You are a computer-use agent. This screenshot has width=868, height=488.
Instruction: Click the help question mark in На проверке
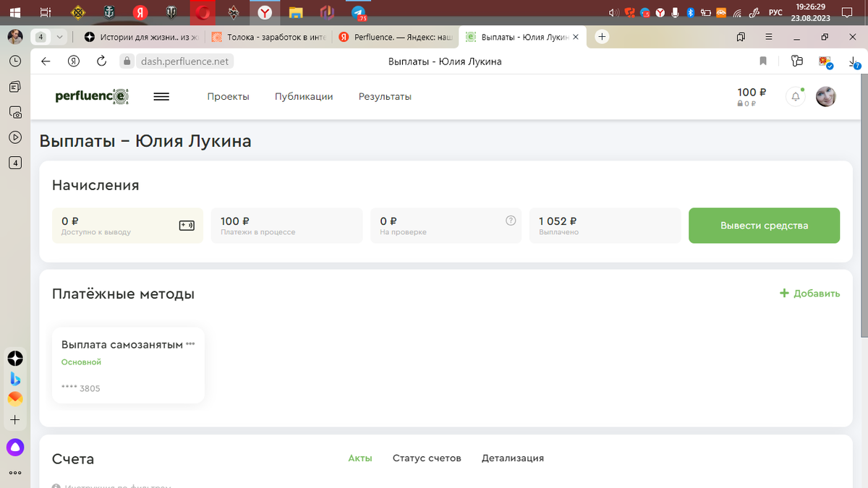[511, 221]
